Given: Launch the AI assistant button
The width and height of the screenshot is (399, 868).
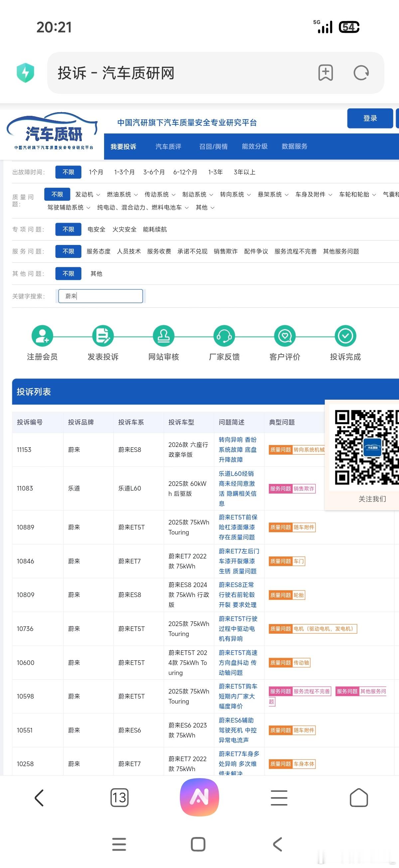Looking at the screenshot, I should point(199,797).
